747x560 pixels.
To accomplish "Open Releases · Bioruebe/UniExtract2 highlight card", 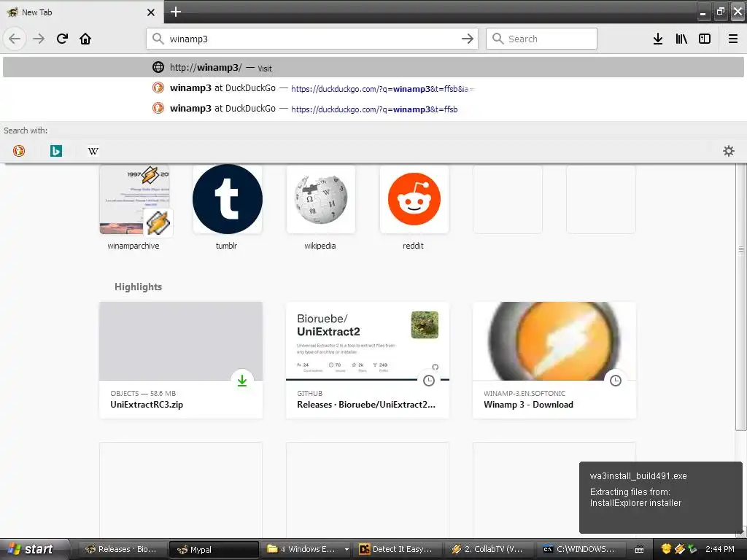I will pos(368,360).
